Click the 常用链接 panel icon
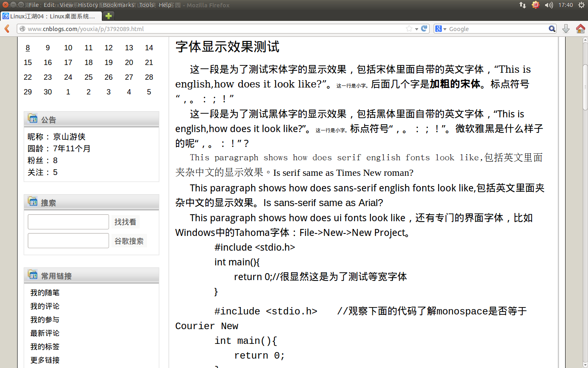The width and height of the screenshot is (588, 368). click(33, 275)
